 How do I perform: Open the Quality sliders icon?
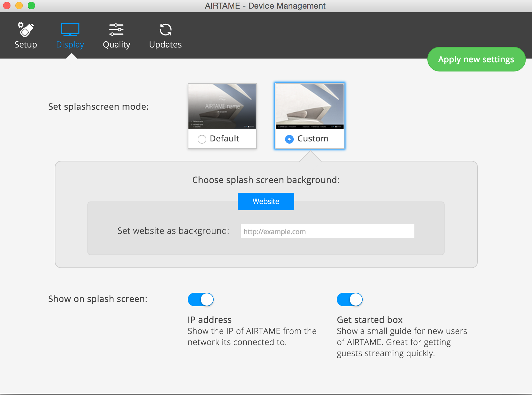tap(116, 30)
